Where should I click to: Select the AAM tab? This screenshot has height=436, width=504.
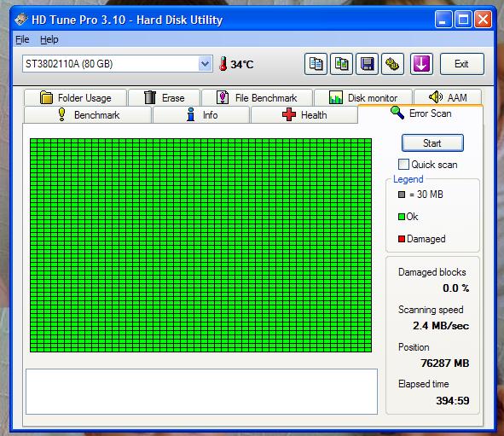coord(448,97)
